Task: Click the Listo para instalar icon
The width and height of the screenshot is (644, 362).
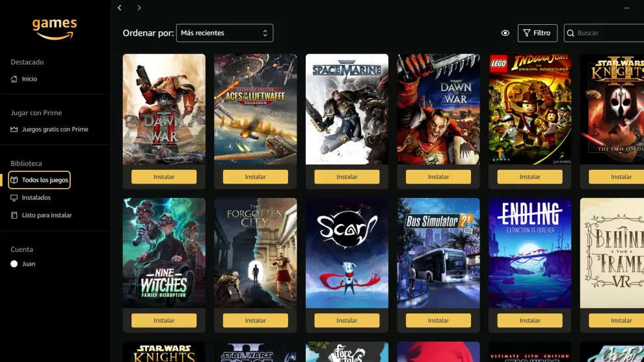Action: pos(14,215)
